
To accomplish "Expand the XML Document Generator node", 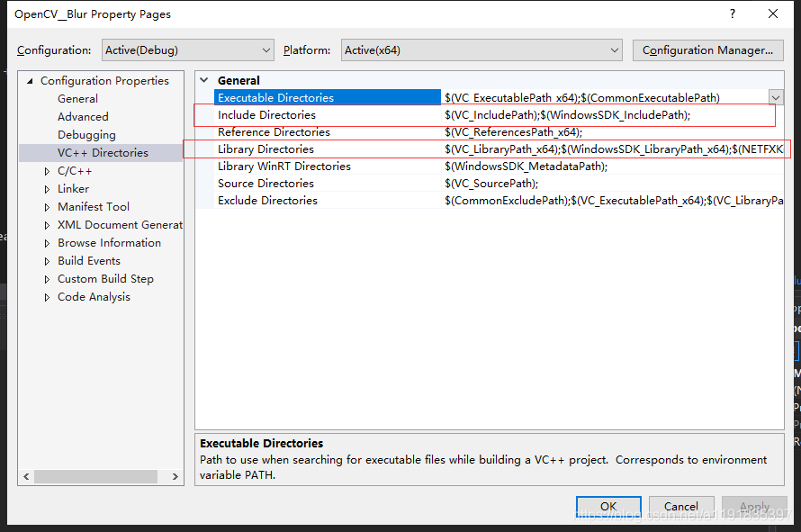I will (x=47, y=225).
